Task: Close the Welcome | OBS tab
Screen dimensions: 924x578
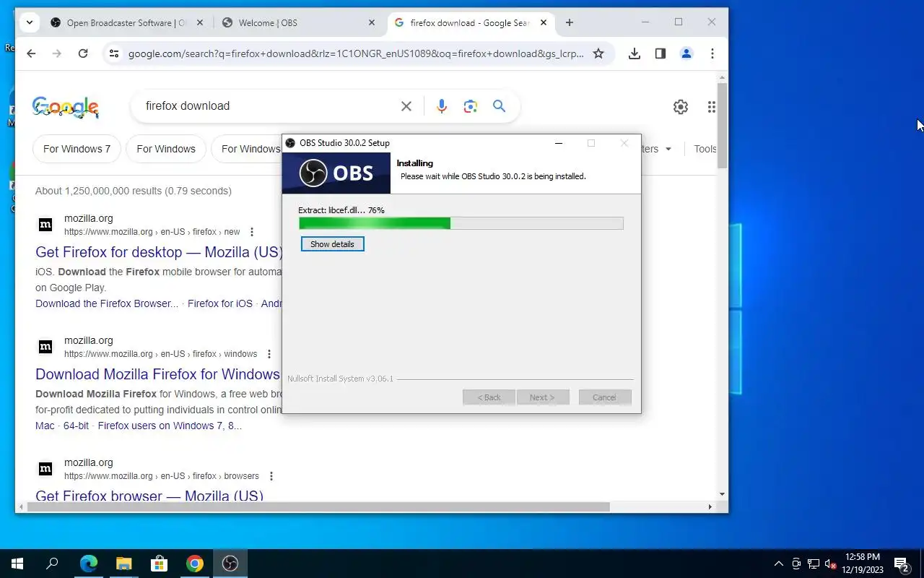Action: coord(372,22)
